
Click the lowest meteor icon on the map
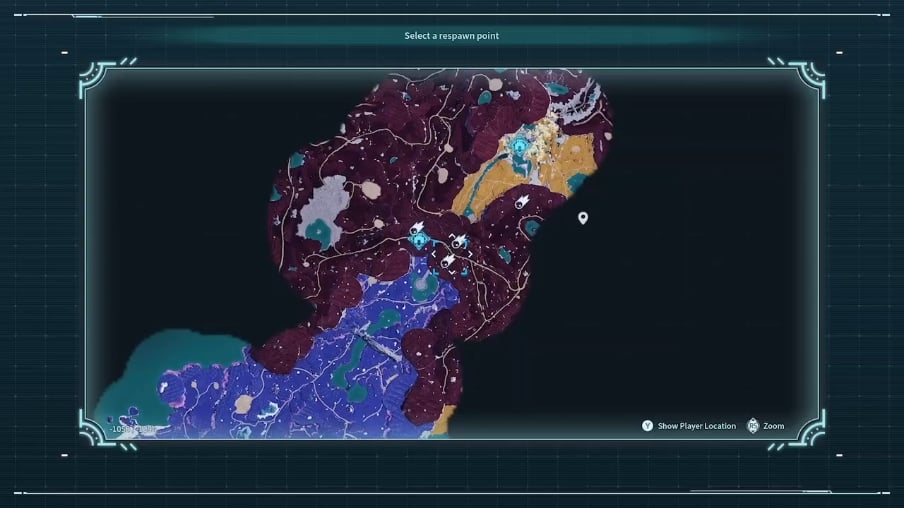coord(449,262)
